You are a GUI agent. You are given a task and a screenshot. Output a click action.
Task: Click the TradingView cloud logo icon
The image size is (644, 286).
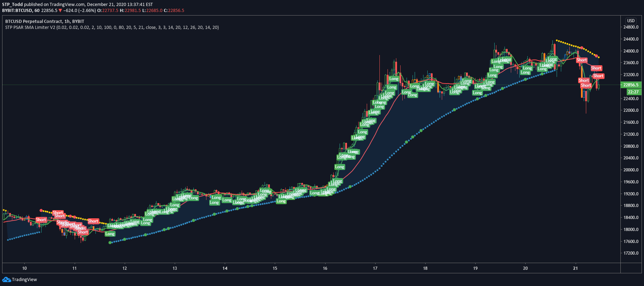pos(6,280)
